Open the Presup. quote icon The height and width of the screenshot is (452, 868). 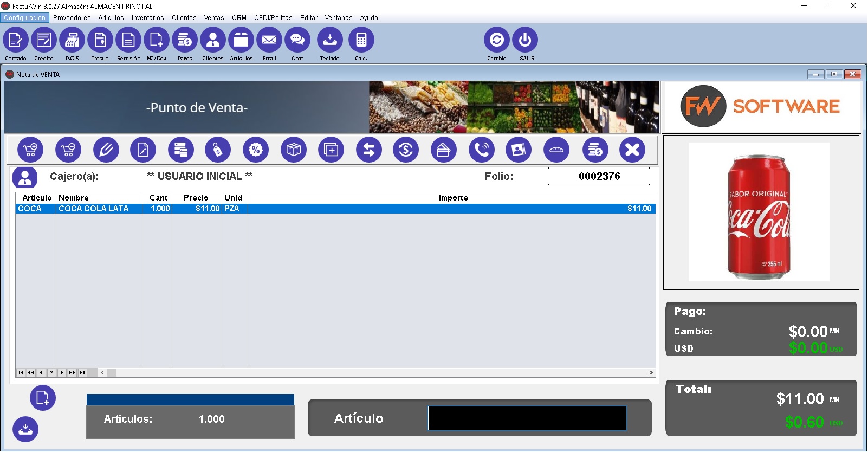[100, 40]
